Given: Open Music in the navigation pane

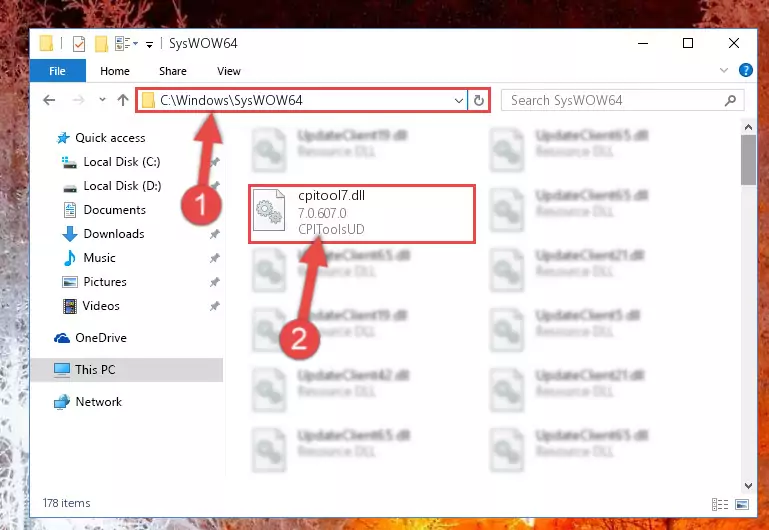Looking at the screenshot, I should pos(99,258).
